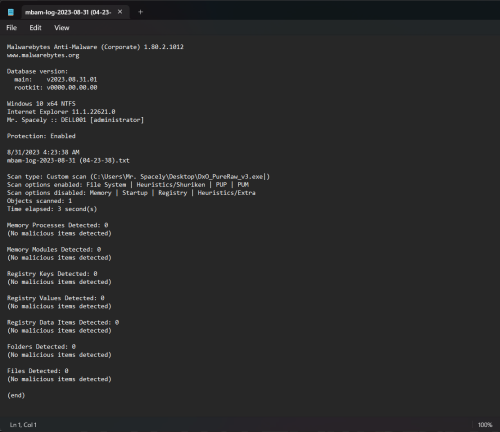The image size is (500, 432).
Task: Place cursor on Malwarebytes Anti-Malware version line
Action: pyautogui.click(x=95, y=47)
